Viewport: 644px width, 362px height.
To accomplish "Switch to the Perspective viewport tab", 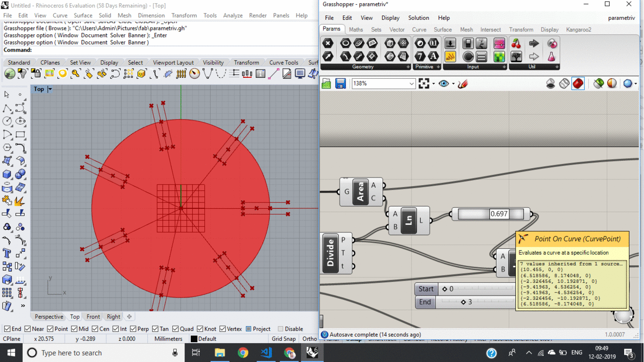I will pyautogui.click(x=49, y=317).
